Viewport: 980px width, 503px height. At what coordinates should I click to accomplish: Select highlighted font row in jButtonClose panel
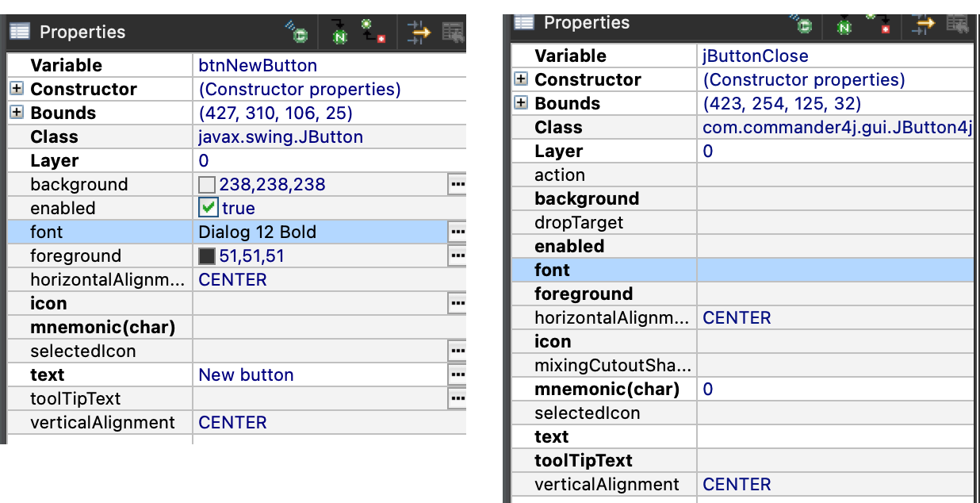tap(742, 270)
